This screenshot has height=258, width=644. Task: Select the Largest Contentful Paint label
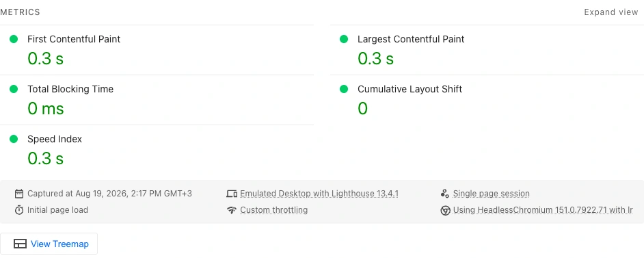point(411,39)
